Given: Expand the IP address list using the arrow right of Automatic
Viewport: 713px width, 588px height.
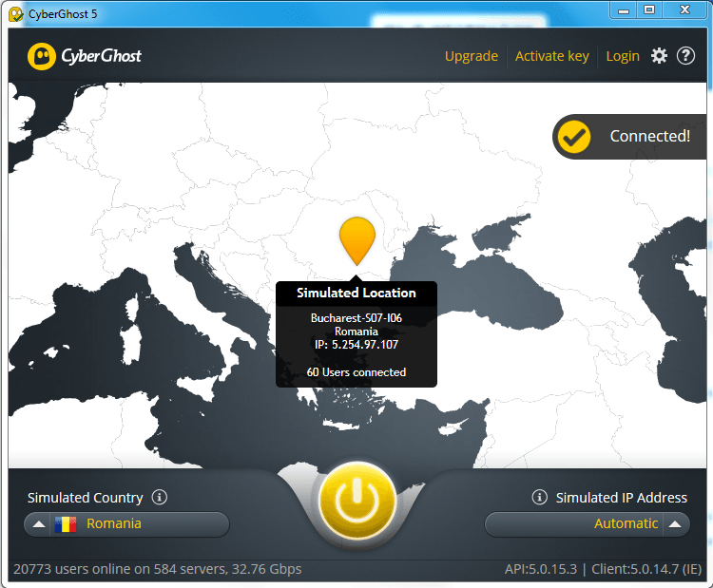Looking at the screenshot, I should (x=674, y=523).
